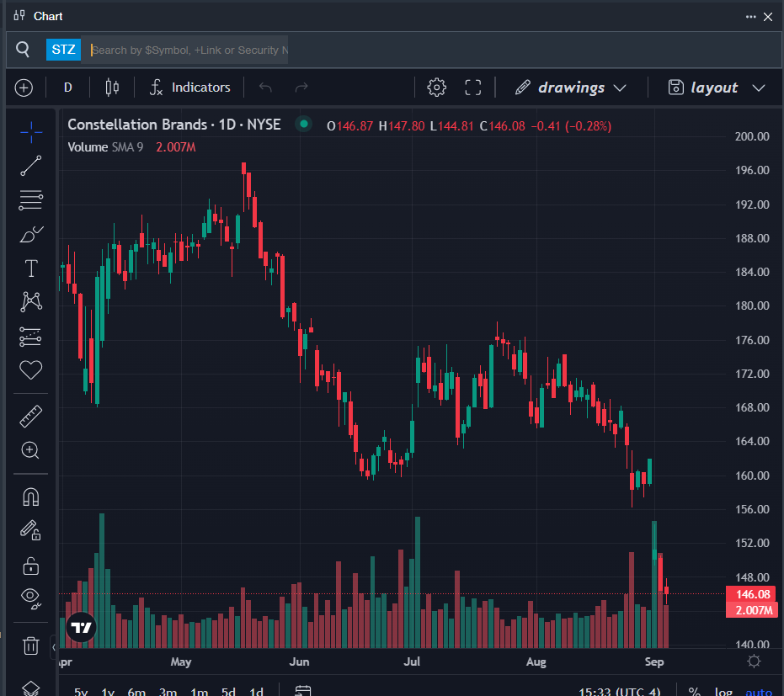Lock all drawing tools

click(31, 566)
